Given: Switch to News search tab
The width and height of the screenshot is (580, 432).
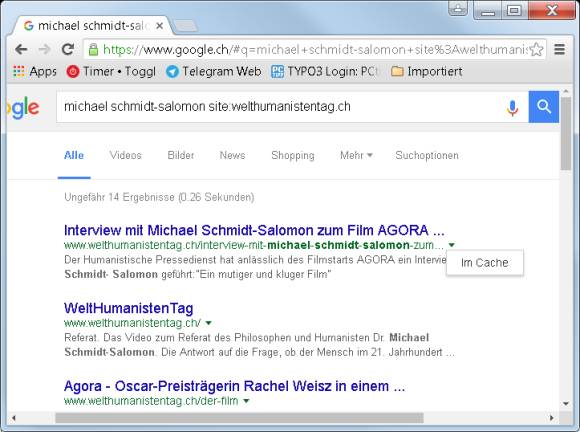Looking at the screenshot, I should coord(233,155).
